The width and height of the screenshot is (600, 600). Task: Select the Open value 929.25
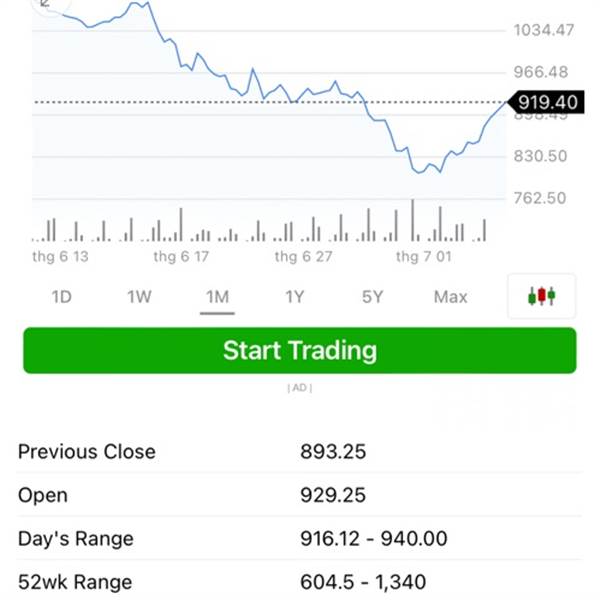point(333,495)
